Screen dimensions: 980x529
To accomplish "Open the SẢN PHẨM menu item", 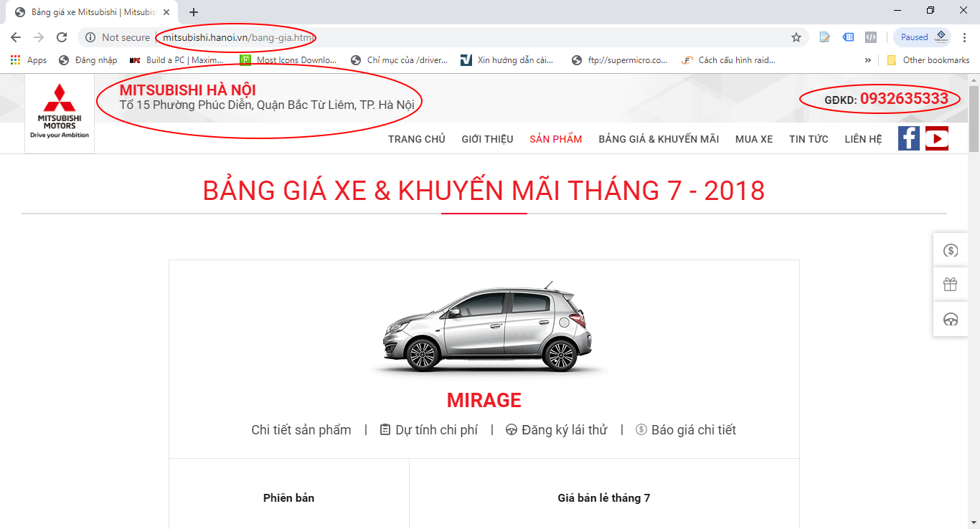I will click(556, 139).
